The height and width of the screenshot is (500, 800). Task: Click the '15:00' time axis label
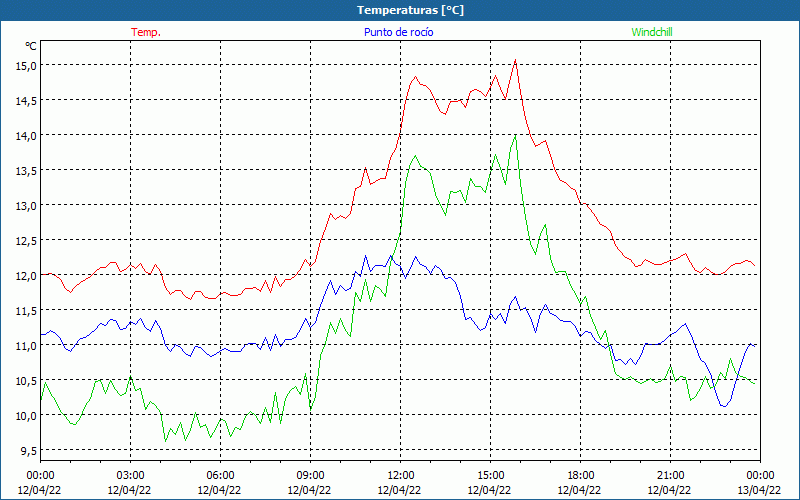tap(490, 476)
